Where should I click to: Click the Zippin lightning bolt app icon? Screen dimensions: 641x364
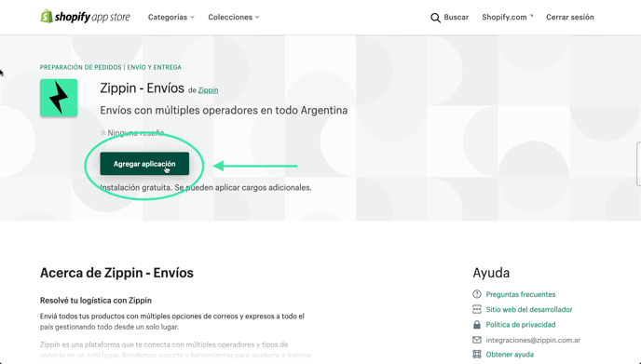tap(59, 98)
